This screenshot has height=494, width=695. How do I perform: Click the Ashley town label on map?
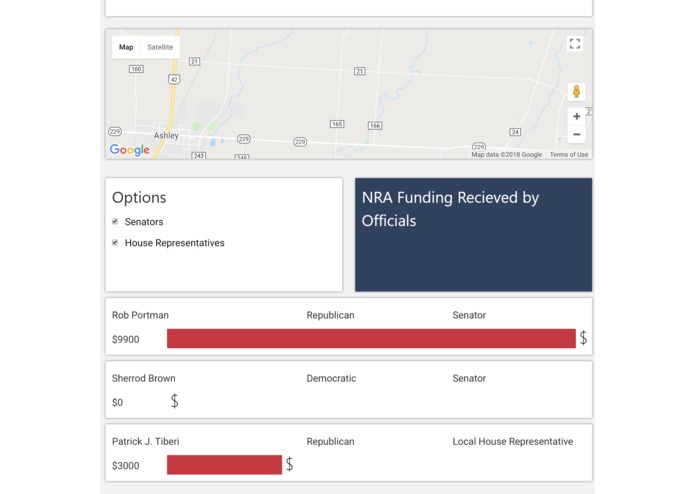pos(166,136)
